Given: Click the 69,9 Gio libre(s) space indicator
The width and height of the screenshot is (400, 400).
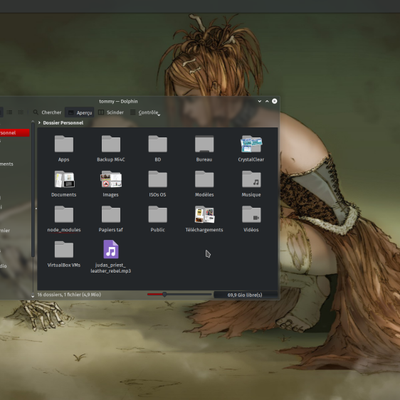Looking at the screenshot, I should (x=245, y=295).
